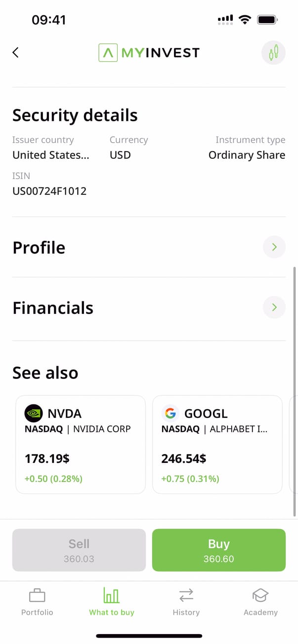Image resolution: width=298 pixels, height=644 pixels.
Task: Tap the ISIN value US00724F1012
Action: 49,191
